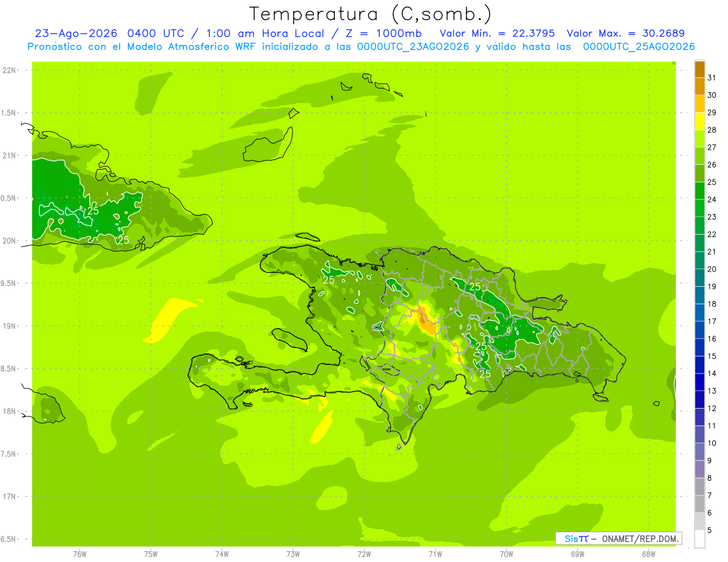Click the legend value '31'

click(712, 78)
